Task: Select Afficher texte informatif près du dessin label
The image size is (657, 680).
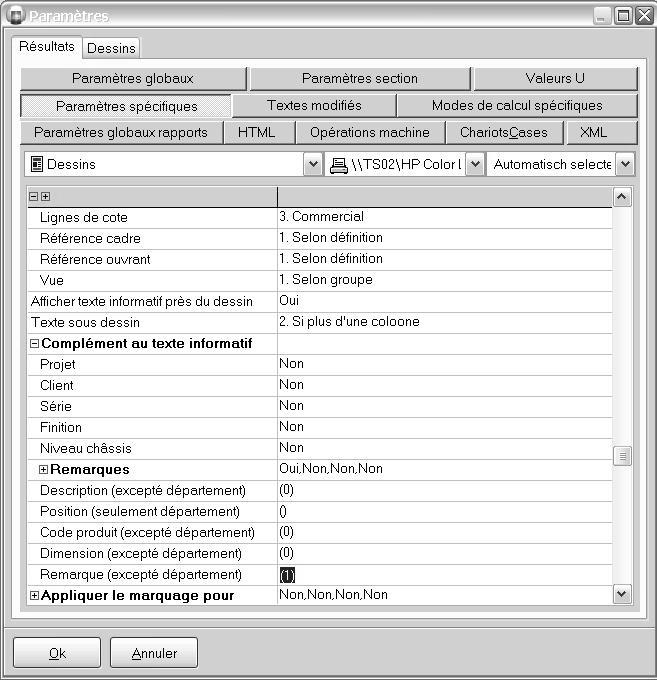Action: click(x=141, y=301)
